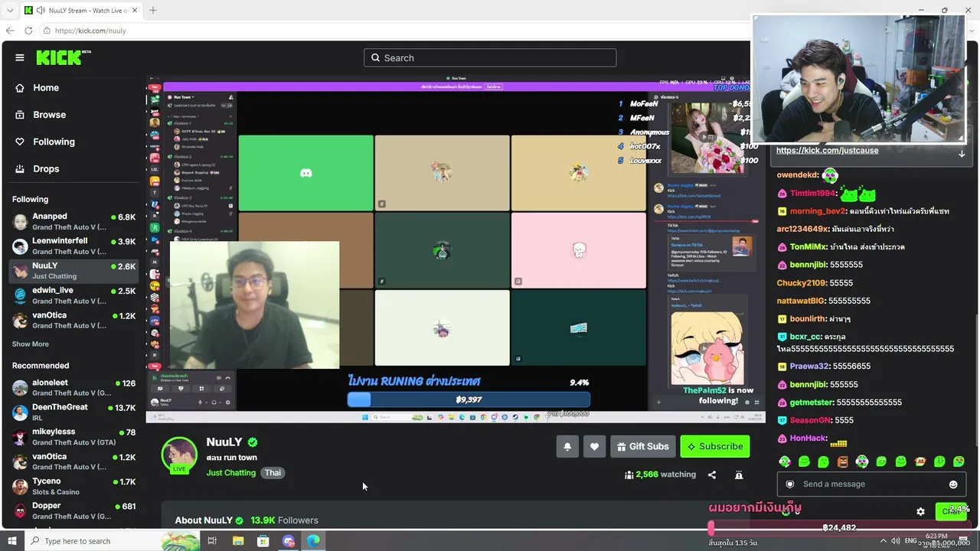Image resolution: width=980 pixels, height=551 pixels.
Task: Click the notification bell button
Action: [x=567, y=447]
